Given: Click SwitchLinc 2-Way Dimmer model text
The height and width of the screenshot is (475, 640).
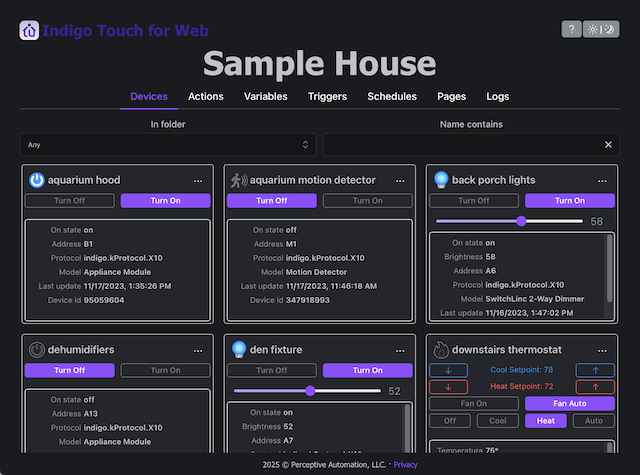Looking at the screenshot, I should [x=535, y=299].
